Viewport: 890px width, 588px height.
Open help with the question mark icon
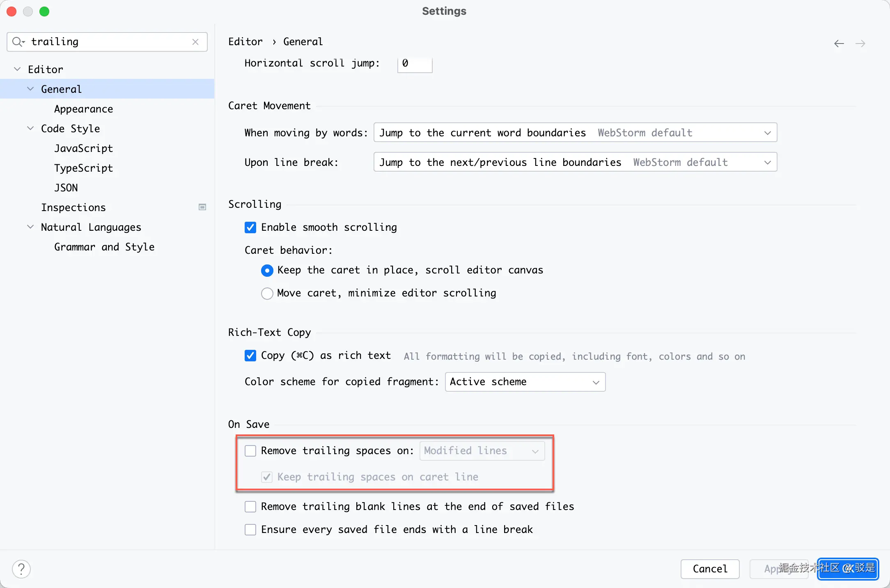point(21,569)
